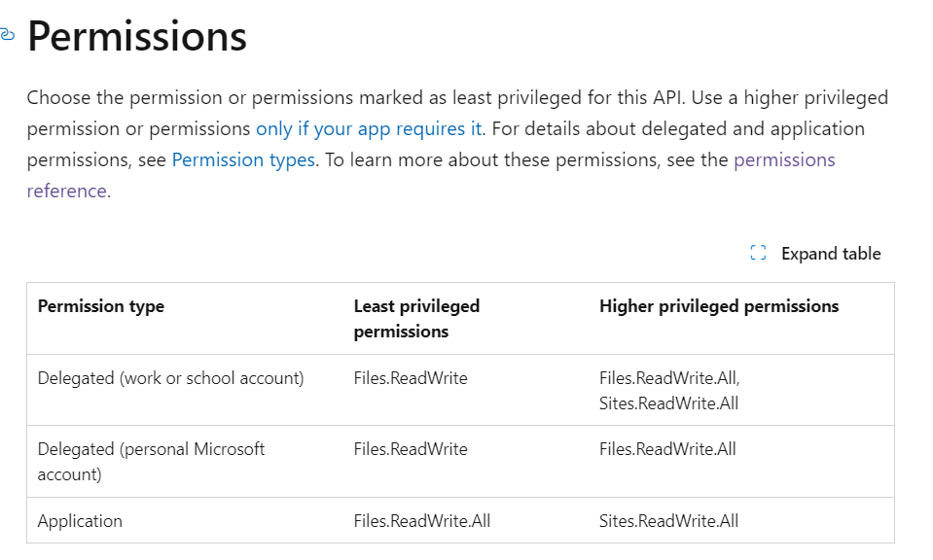
Task: Select the Application permission type cell
Action: [80, 521]
